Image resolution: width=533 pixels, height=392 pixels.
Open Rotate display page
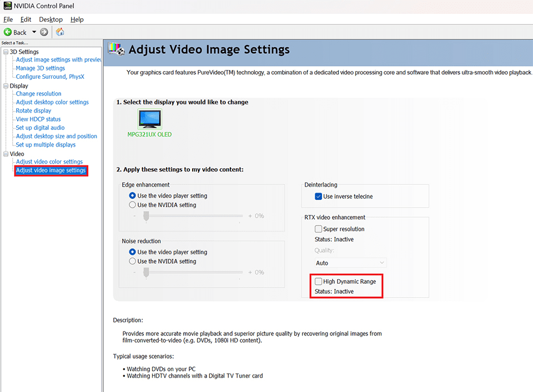[33, 110]
